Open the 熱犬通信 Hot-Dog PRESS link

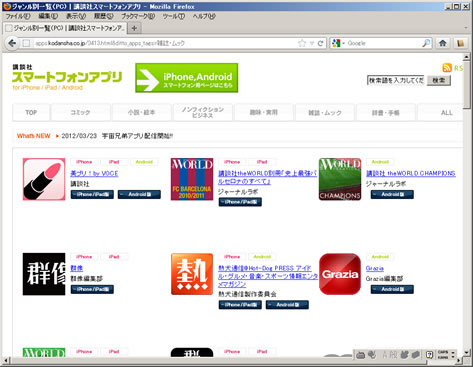[268, 276]
